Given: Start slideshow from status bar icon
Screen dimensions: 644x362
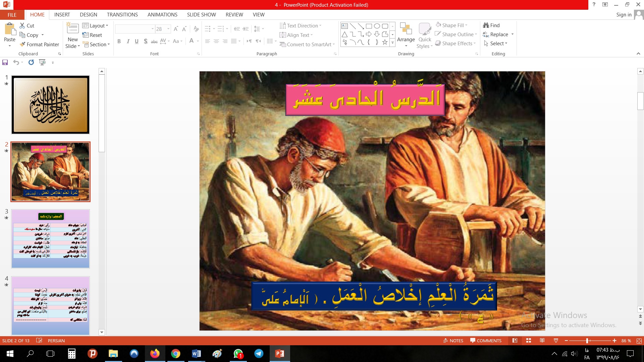Looking at the screenshot, I should click(556, 341).
